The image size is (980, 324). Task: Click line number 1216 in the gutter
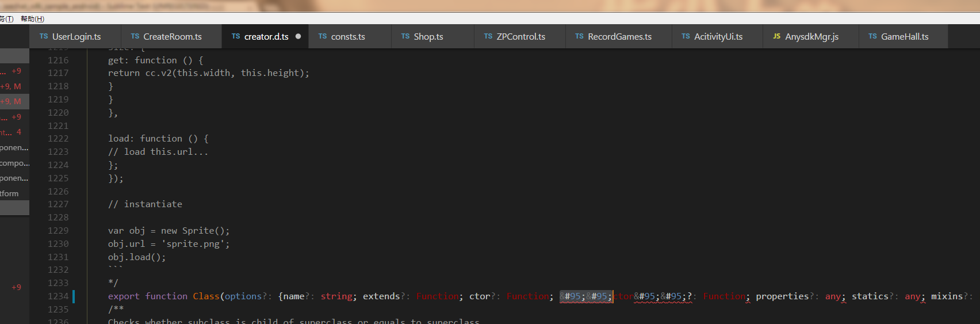(58, 60)
